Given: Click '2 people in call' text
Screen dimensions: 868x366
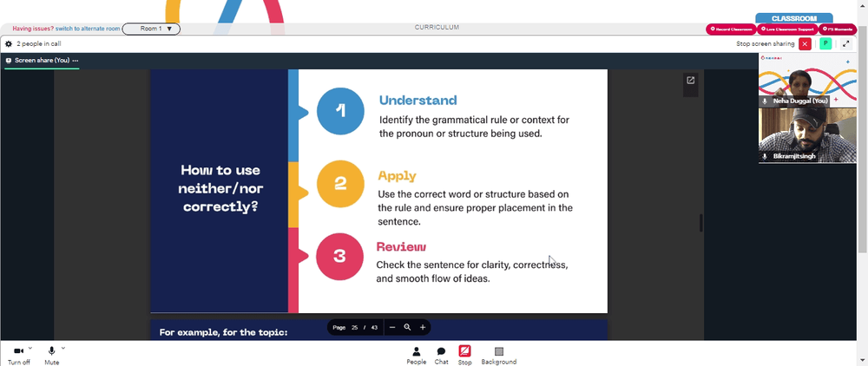Looking at the screenshot, I should [x=39, y=43].
